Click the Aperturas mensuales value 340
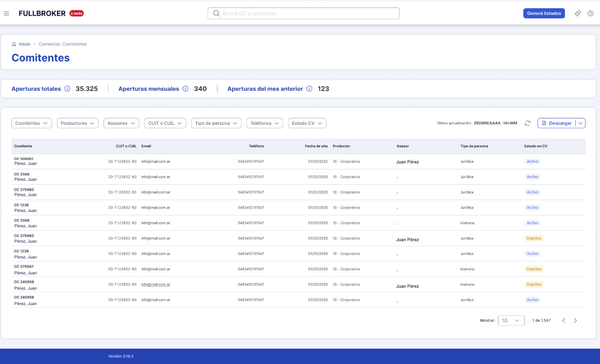600x364 pixels. click(200, 89)
